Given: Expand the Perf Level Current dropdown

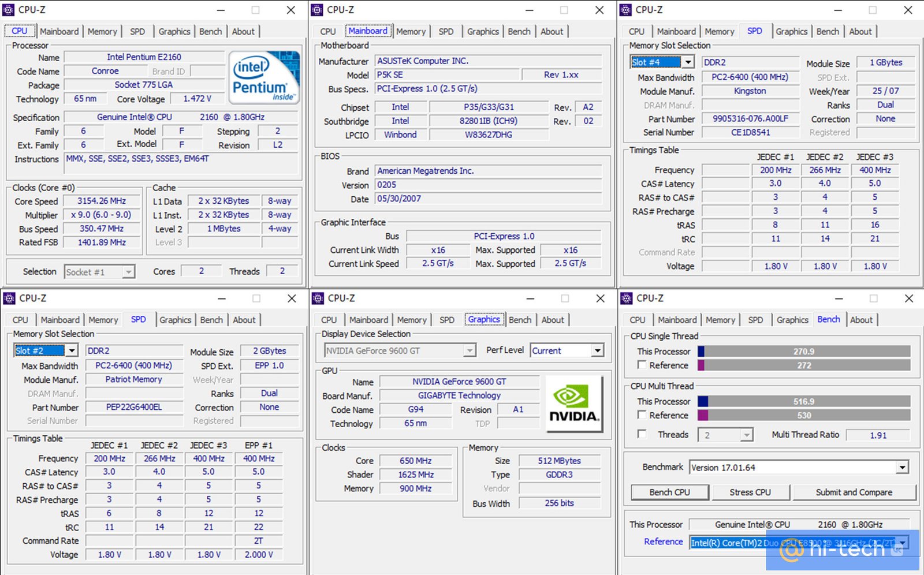Looking at the screenshot, I should coord(598,350).
